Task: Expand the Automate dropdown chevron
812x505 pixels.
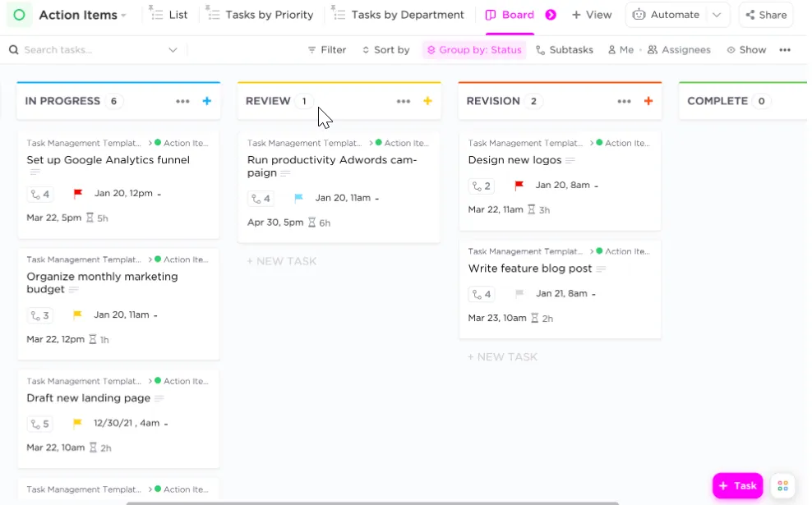Action: pos(717,15)
